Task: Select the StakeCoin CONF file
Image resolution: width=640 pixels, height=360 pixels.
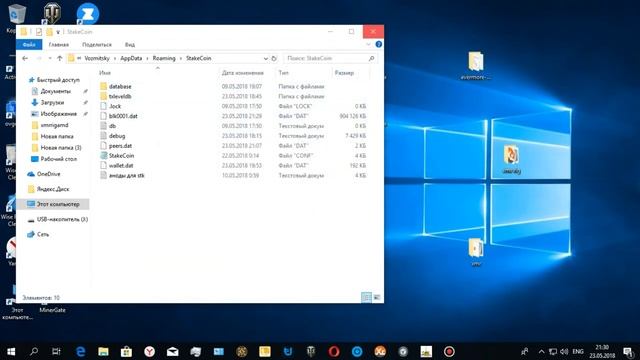Action: (x=121, y=156)
